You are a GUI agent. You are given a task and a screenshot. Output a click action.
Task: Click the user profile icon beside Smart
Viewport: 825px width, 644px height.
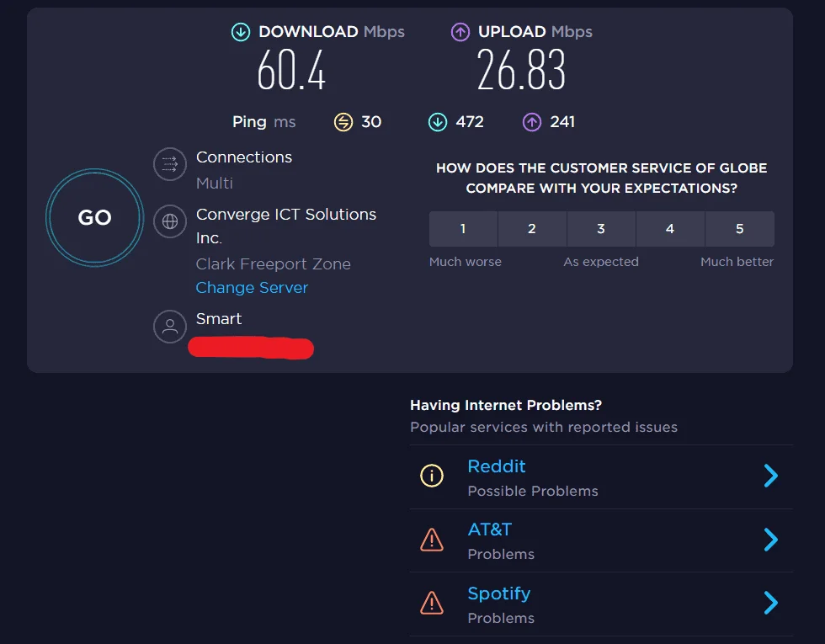(x=169, y=327)
